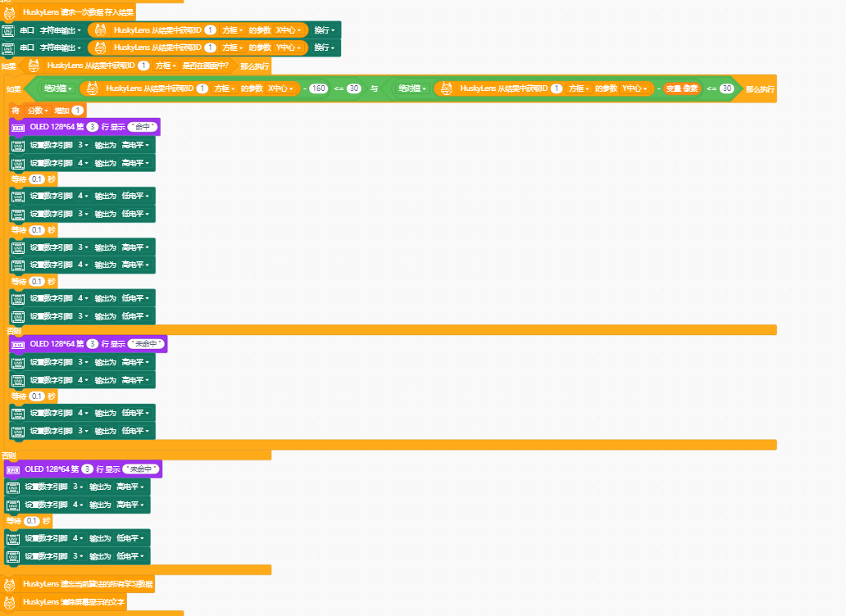Click HuskyLens icon in the 是否在画面中 condition
The width and height of the screenshot is (846, 616).
point(34,66)
